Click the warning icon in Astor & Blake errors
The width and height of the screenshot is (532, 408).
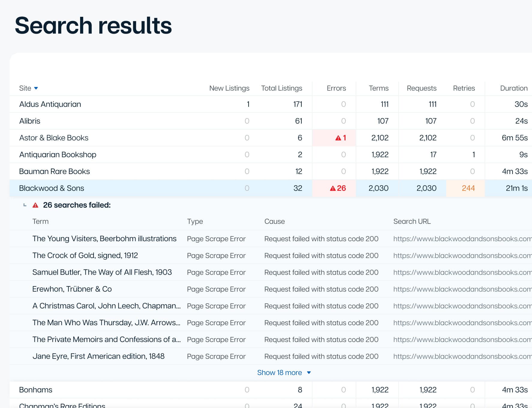tap(338, 138)
